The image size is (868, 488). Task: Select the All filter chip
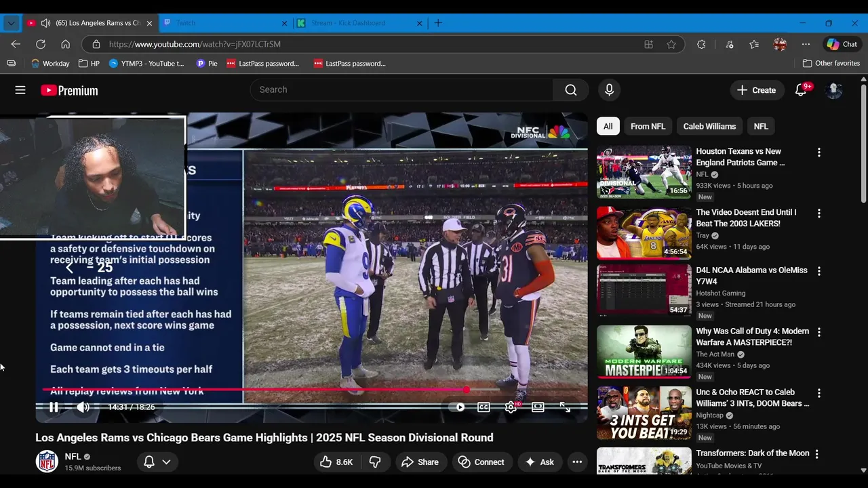608,126
